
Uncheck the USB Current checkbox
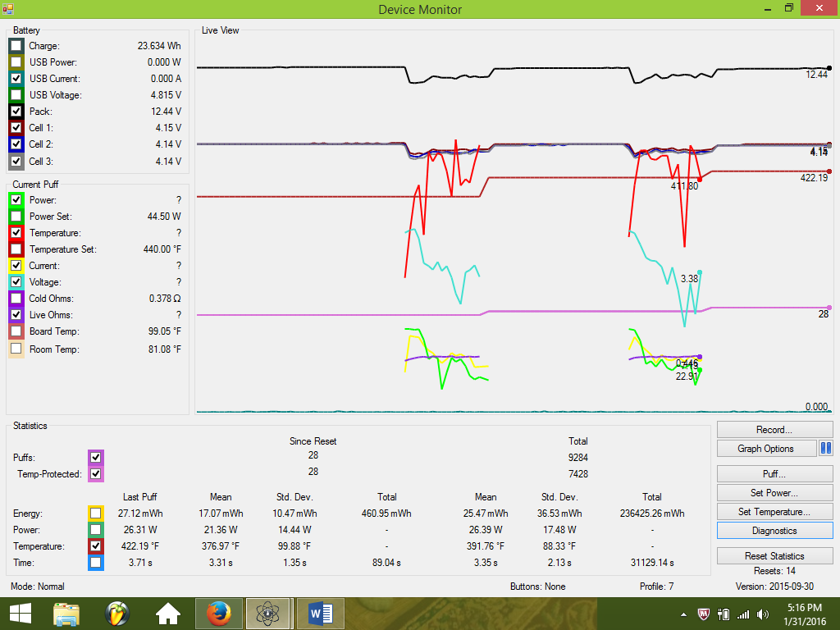[x=16, y=79]
